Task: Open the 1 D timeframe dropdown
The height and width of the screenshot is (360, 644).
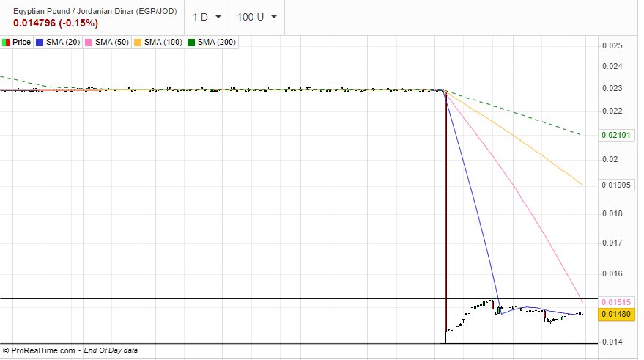Action: pyautogui.click(x=207, y=18)
